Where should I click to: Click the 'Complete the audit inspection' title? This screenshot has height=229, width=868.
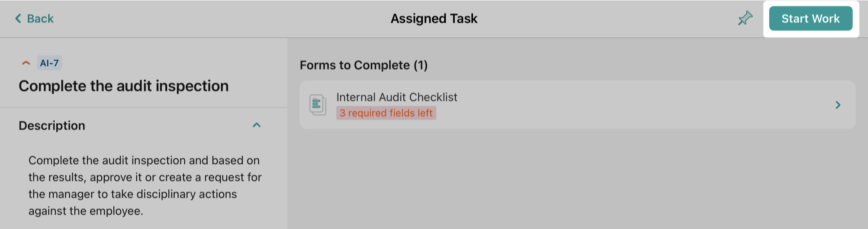pyautogui.click(x=124, y=86)
